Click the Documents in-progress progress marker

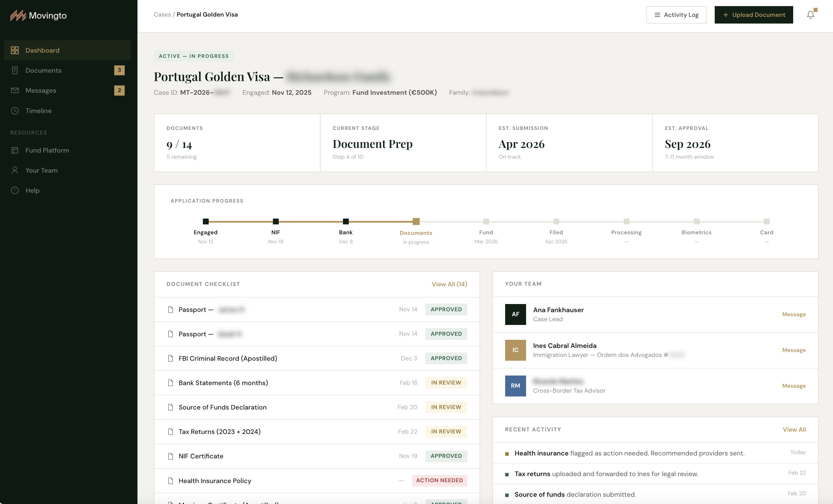tap(416, 222)
